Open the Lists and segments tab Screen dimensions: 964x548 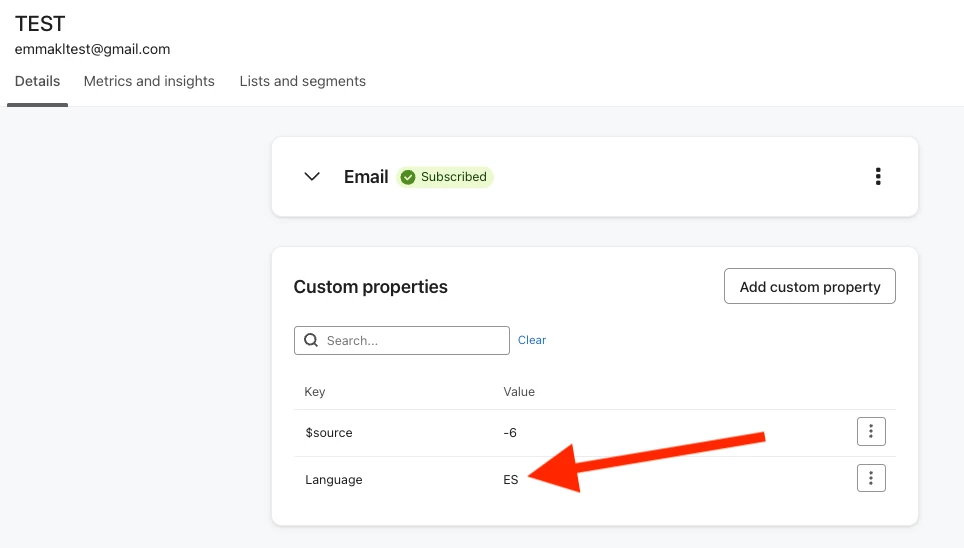pos(302,81)
